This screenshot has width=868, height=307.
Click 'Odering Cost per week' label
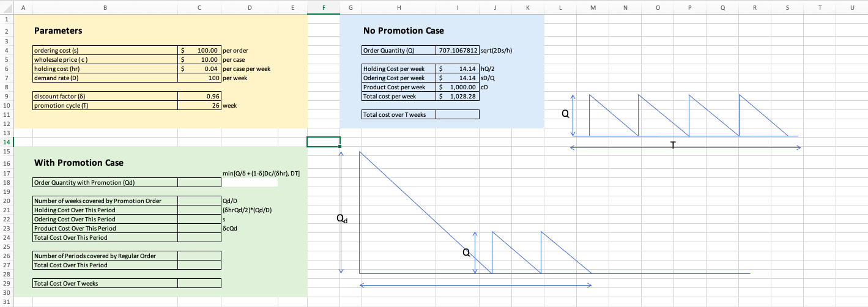tap(398, 78)
